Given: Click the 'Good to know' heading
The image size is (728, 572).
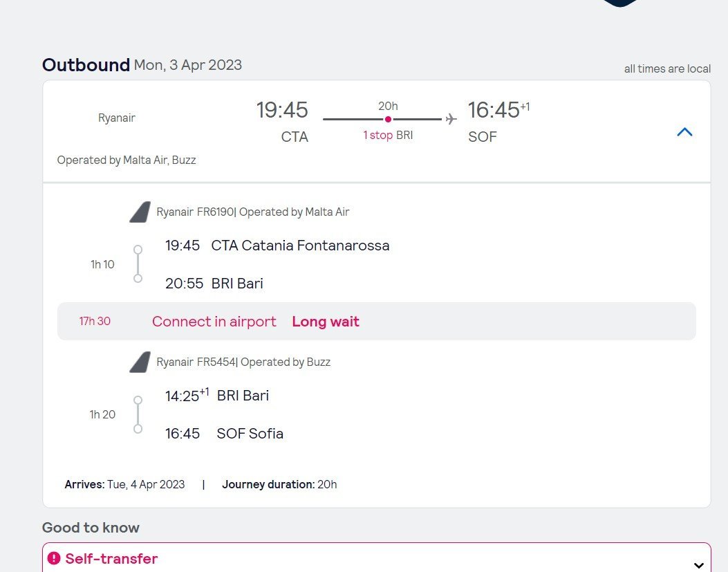Looking at the screenshot, I should [x=91, y=528].
